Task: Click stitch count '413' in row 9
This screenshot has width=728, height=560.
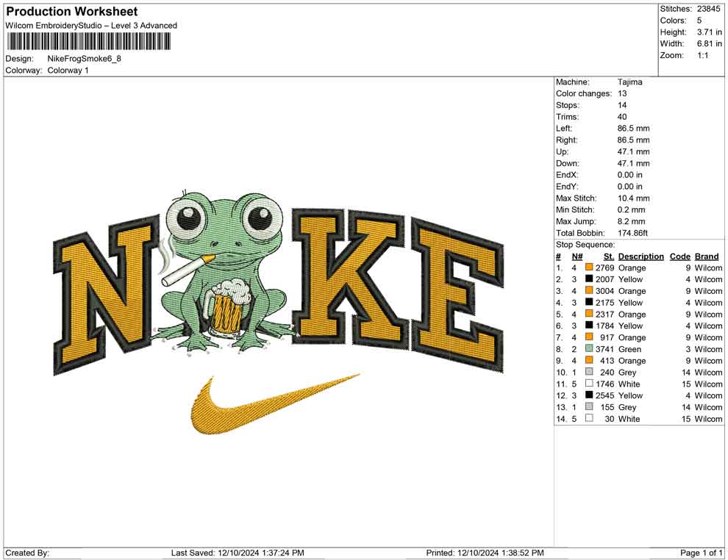Action: click(x=607, y=361)
